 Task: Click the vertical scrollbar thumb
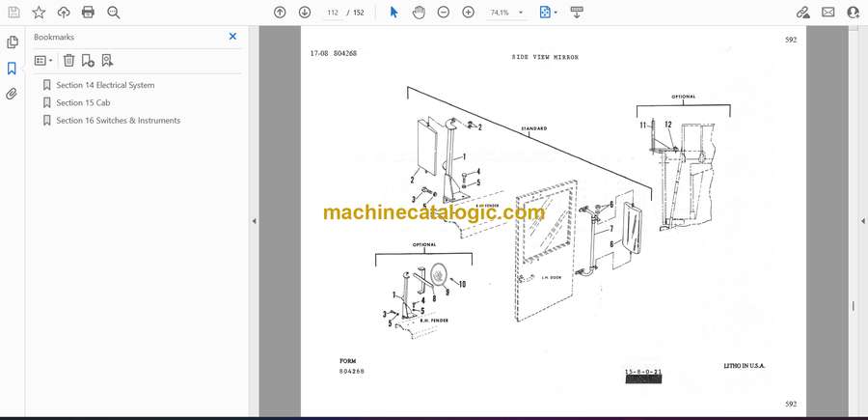pos(854,306)
